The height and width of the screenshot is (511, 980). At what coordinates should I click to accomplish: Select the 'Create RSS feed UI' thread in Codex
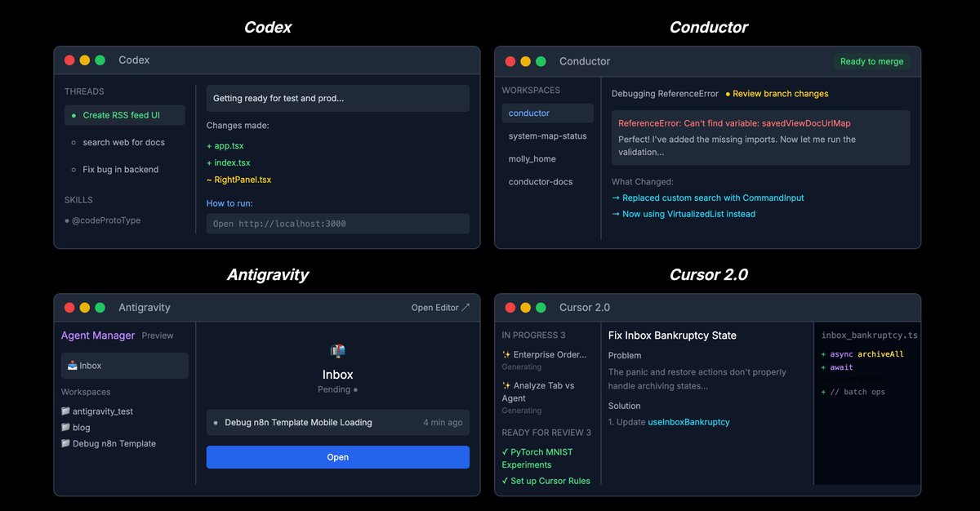pyautogui.click(x=125, y=115)
